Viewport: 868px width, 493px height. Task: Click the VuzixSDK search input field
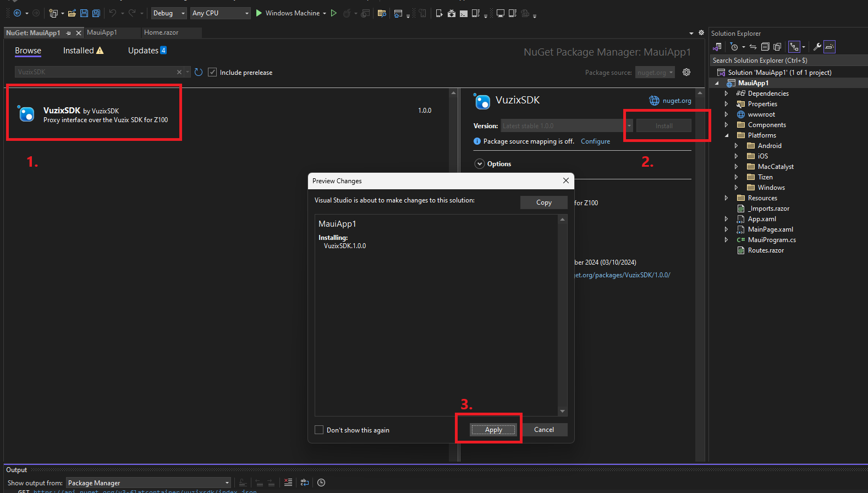[95, 72]
